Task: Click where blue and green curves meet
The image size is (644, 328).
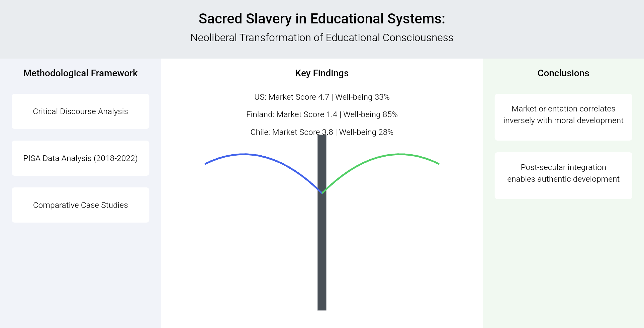Action: [x=322, y=193]
